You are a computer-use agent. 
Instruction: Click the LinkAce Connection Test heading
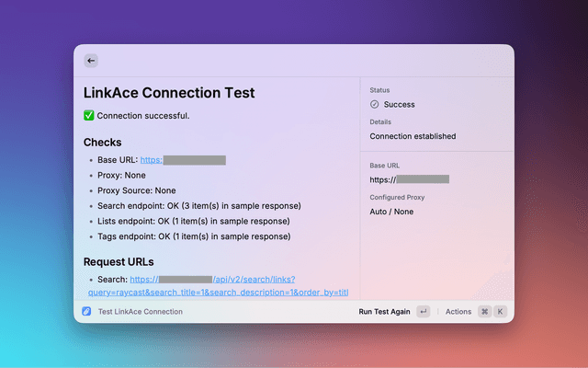pos(169,93)
